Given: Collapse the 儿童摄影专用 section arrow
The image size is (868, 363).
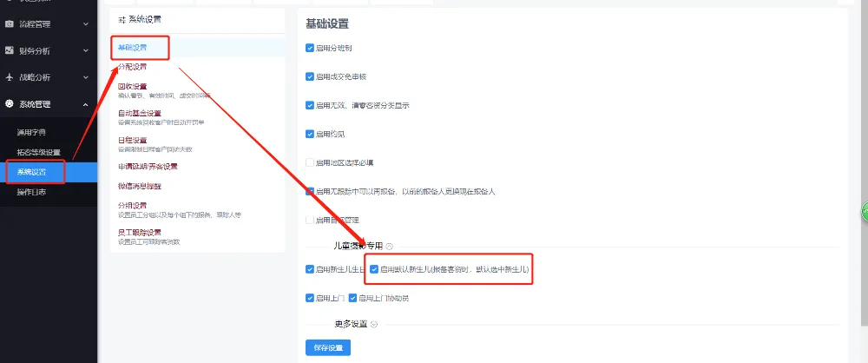Looking at the screenshot, I should click(389, 247).
